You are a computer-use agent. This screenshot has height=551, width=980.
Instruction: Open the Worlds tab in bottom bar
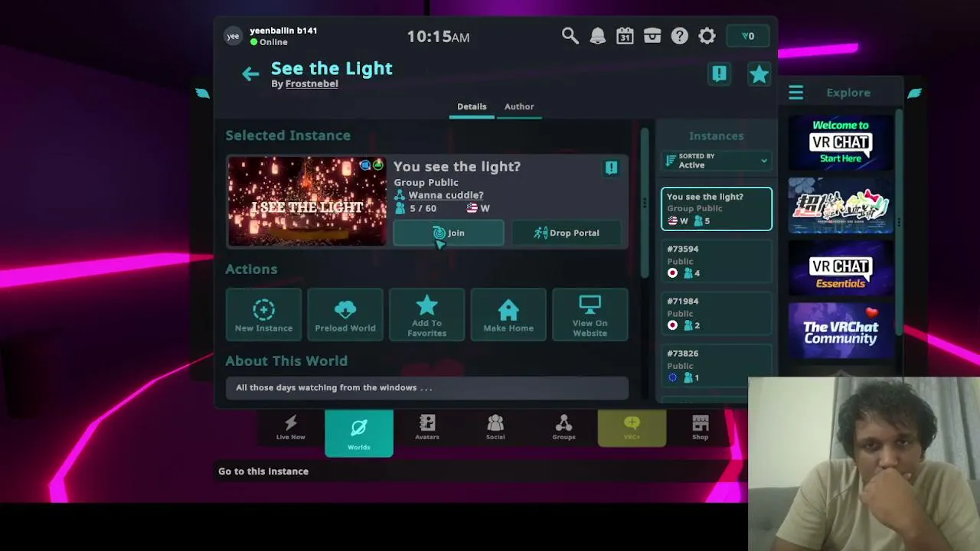coord(359,433)
